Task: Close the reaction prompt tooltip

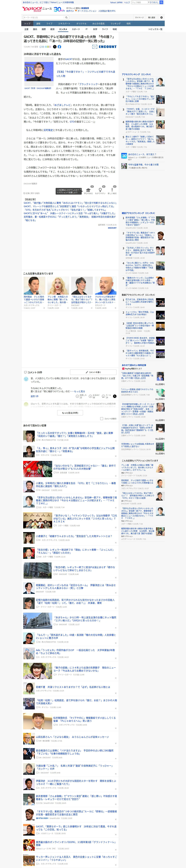Action: tap(81, 190)
